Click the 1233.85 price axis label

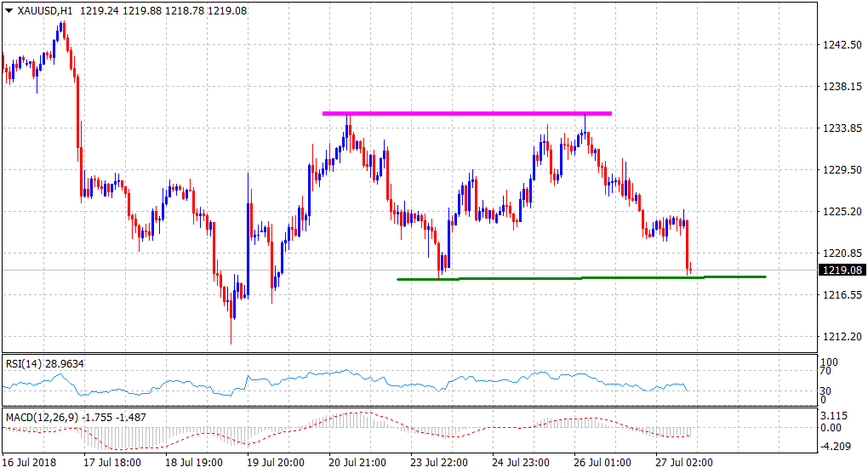click(842, 128)
